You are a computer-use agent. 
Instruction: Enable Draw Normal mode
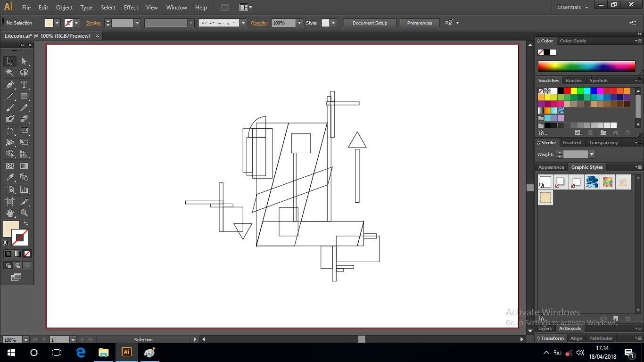[x=8, y=265]
